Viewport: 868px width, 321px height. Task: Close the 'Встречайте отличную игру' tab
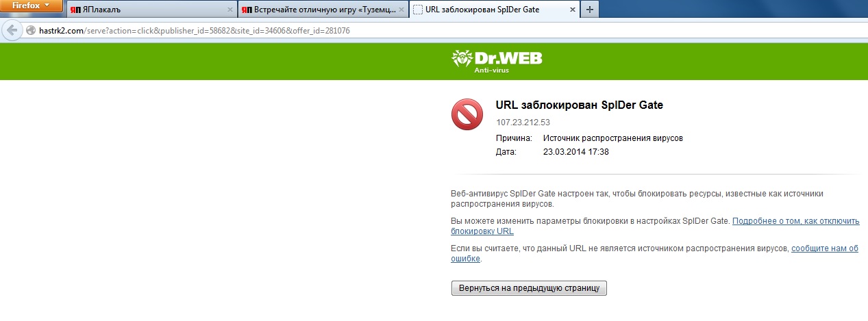click(401, 10)
